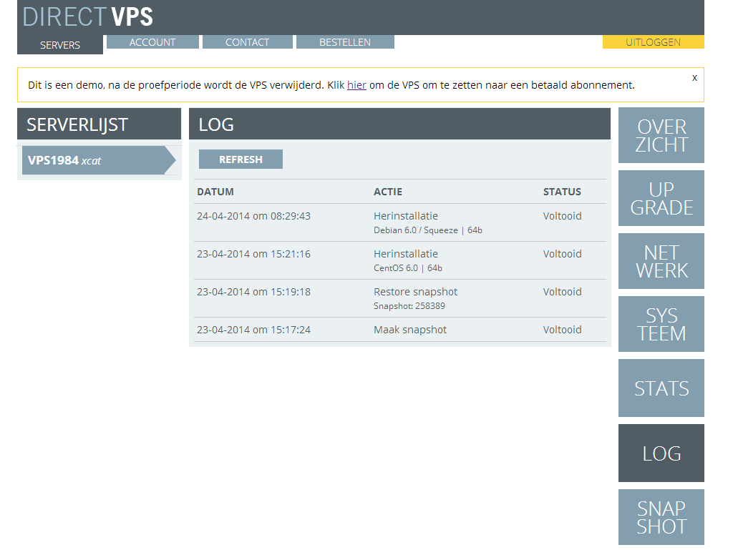Open the Overzicht panel tile
733x560 pixels.
(x=661, y=135)
